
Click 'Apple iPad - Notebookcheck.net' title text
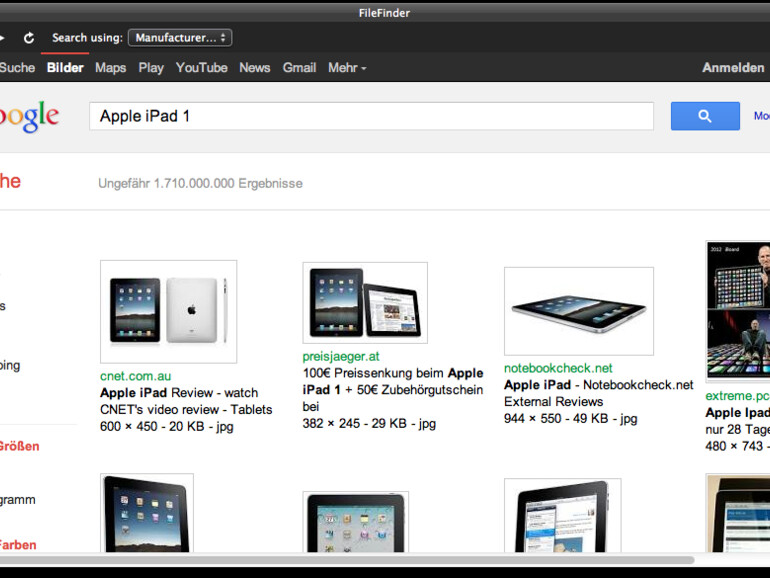[599, 385]
